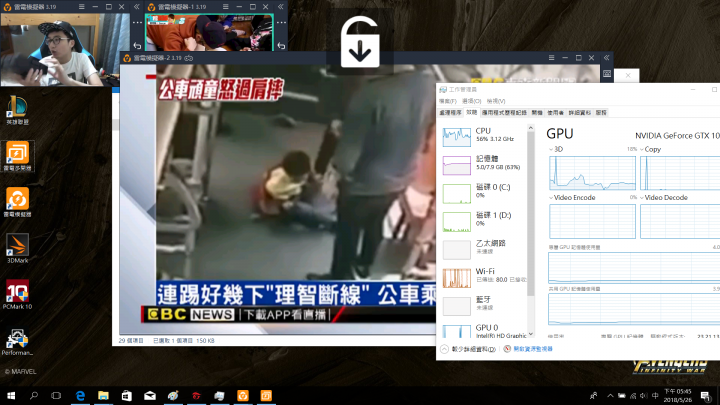Image resolution: width=720 pixels, height=405 pixels.
Task: Open Microsoft Edge from the taskbar
Action: tap(80, 395)
